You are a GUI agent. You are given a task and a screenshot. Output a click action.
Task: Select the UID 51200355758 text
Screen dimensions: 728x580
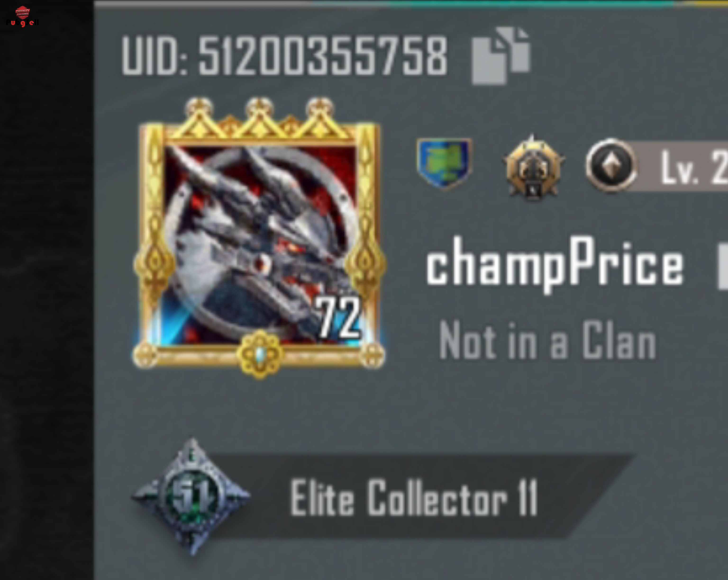pos(284,56)
